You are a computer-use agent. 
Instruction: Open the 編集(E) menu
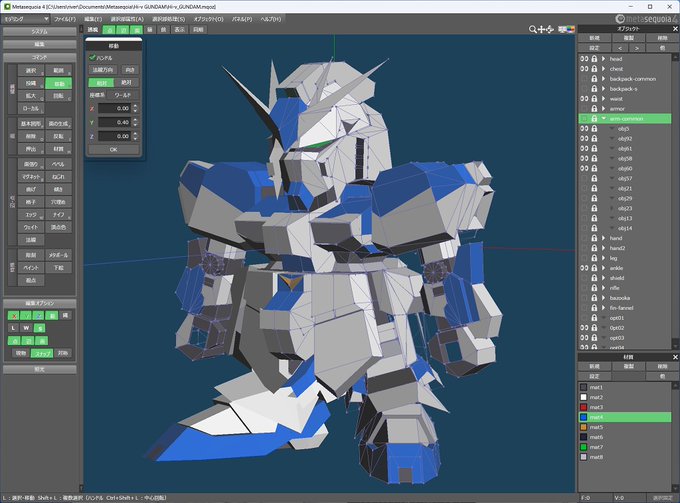coord(93,19)
